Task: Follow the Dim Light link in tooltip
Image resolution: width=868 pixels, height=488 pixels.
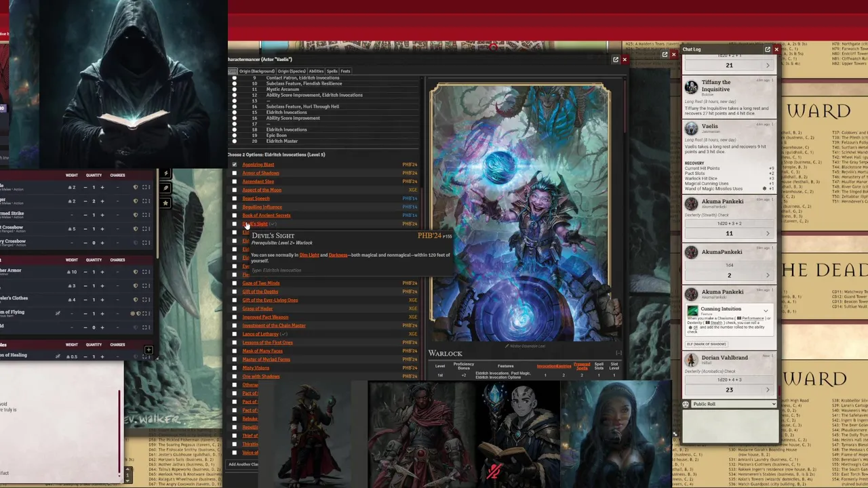Action: (x=309, y=255)
